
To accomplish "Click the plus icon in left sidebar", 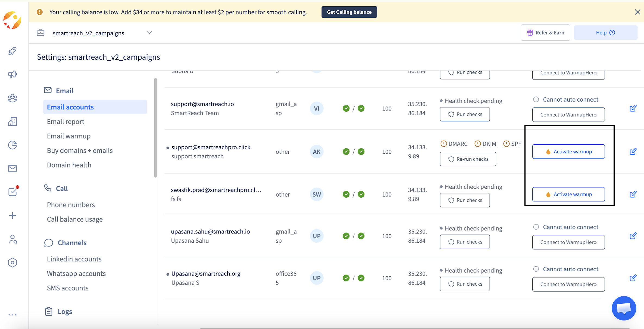I will point(12,216).
